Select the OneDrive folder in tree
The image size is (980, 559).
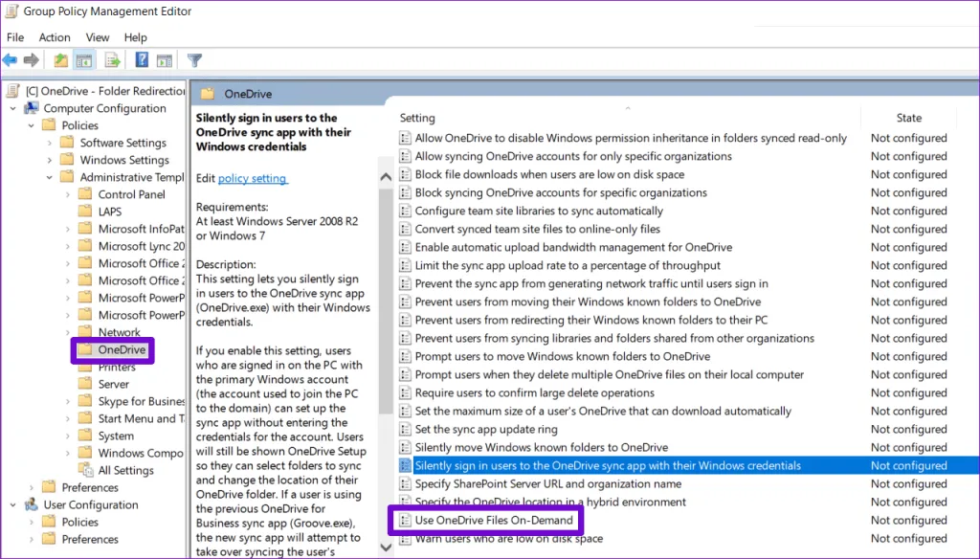click(122, 349)
